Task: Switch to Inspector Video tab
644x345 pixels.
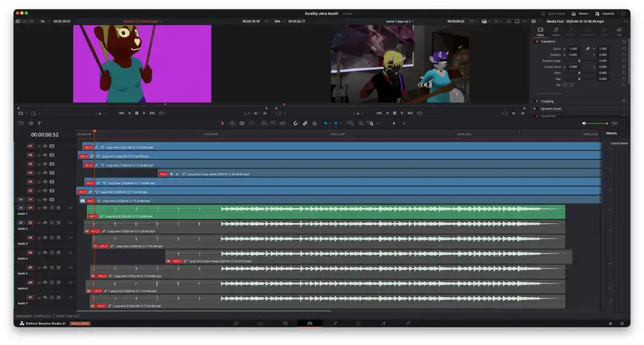Action: point(540,32)
